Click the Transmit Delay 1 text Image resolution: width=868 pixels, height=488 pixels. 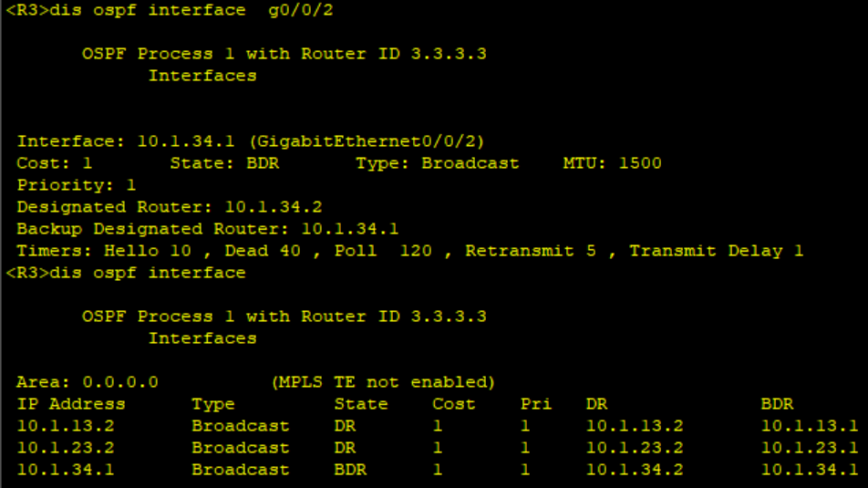[716, 251]
